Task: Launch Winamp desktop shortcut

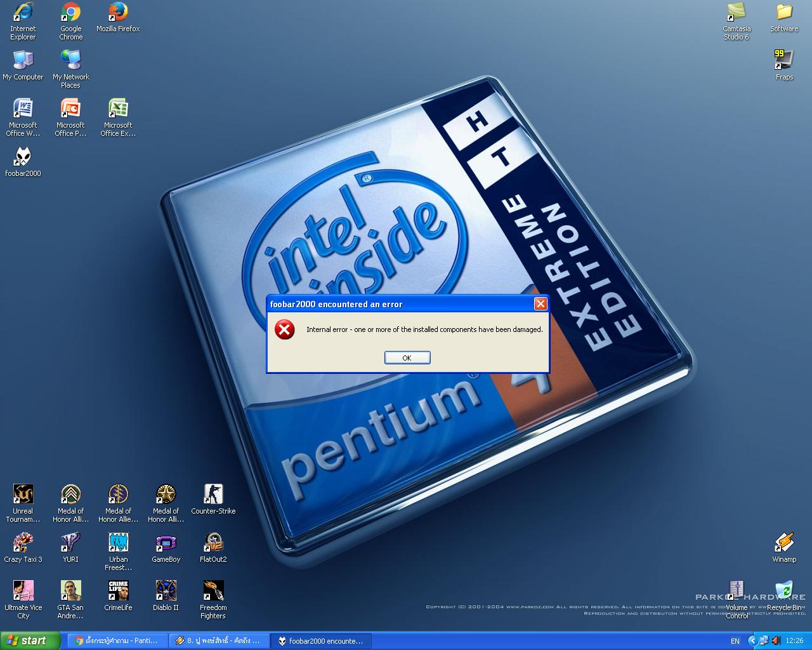Action: (x=784, y=548)
